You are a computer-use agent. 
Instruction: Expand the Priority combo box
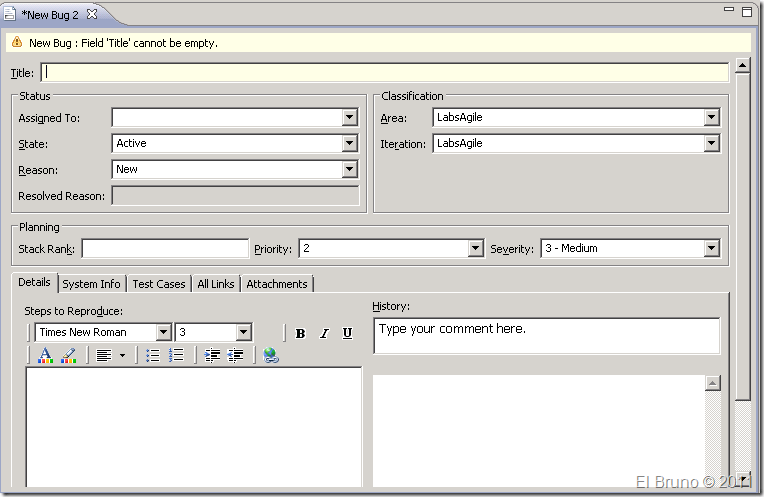(475, 248)
